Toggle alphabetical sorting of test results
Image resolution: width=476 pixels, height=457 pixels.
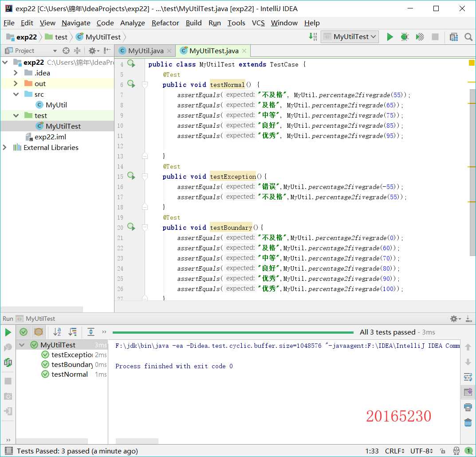click(x=57, y=332)
